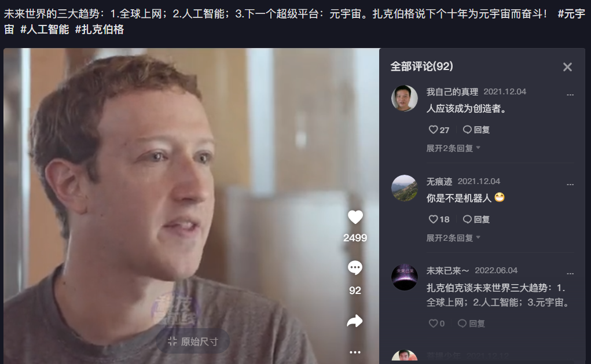This screenshot has height=364, width=591.
Task: Reply to 无痕迹's comment
Action: click(x=476, y=219)
